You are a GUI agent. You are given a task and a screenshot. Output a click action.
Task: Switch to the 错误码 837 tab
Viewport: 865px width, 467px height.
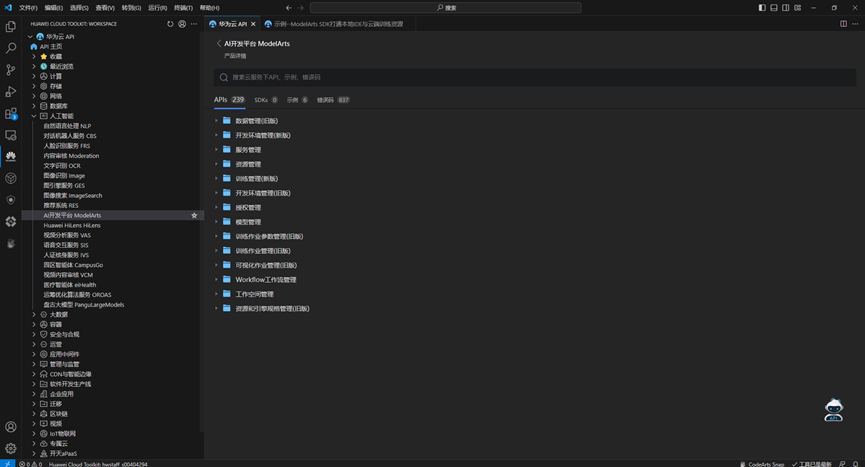click(x=333, y=100)
